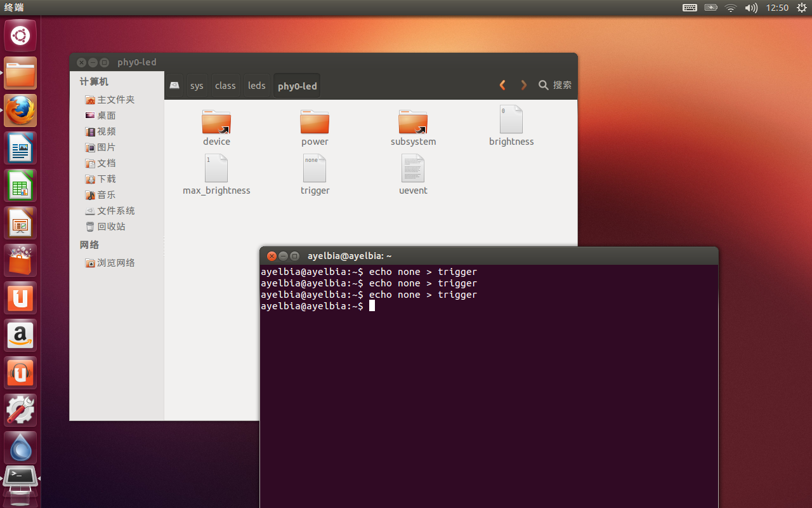This screenshot has height=508, width=812.
Task: Go back with the left arrow
Action: 502,85
